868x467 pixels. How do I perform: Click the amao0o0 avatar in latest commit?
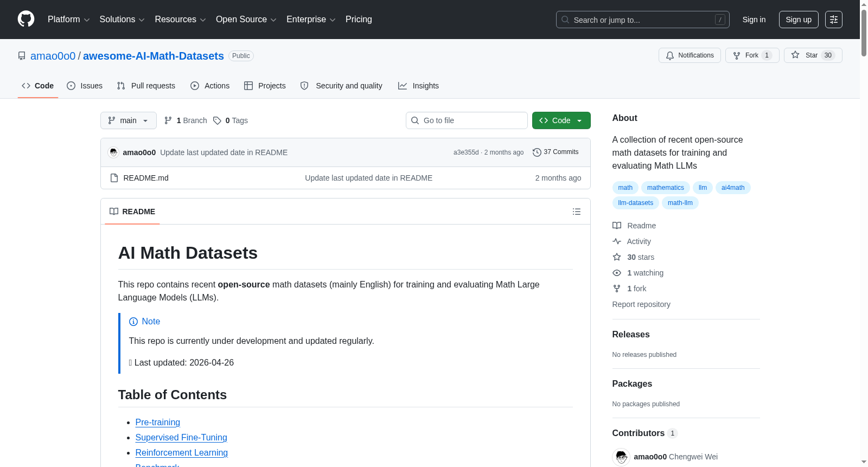coord(113,152)
